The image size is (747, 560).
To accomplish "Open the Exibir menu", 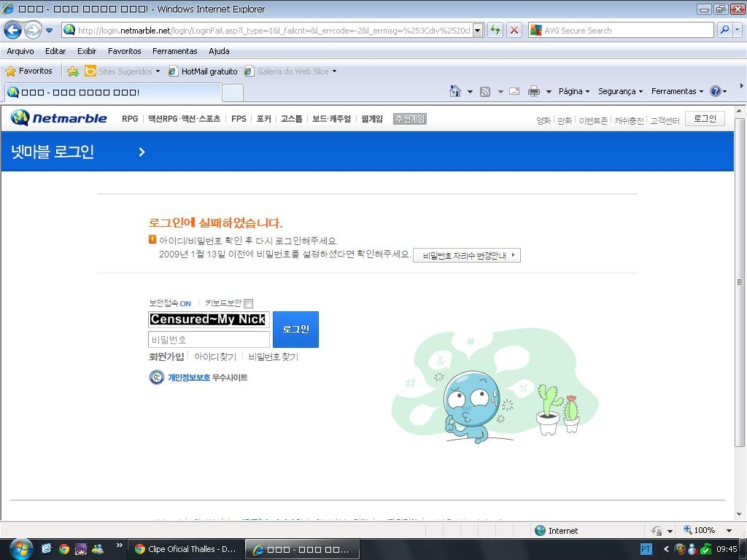I will click(87, 51).
